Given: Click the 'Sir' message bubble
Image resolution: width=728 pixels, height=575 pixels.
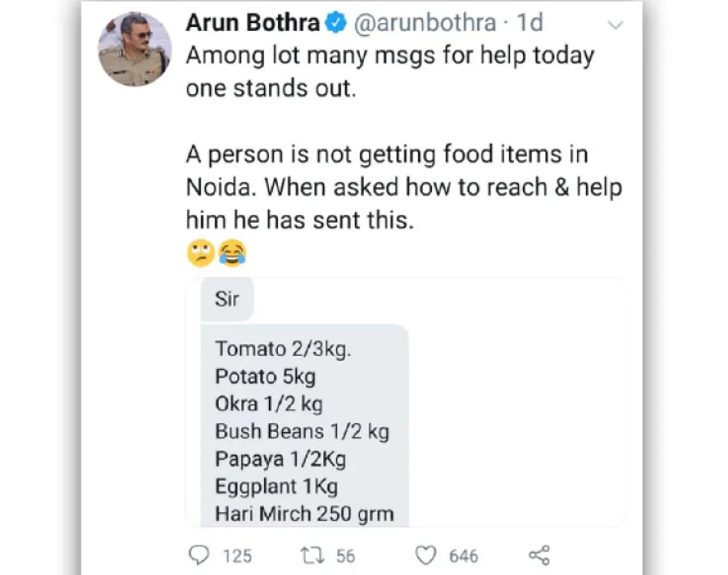Looking at the screenshot, I should coord(227,299).
